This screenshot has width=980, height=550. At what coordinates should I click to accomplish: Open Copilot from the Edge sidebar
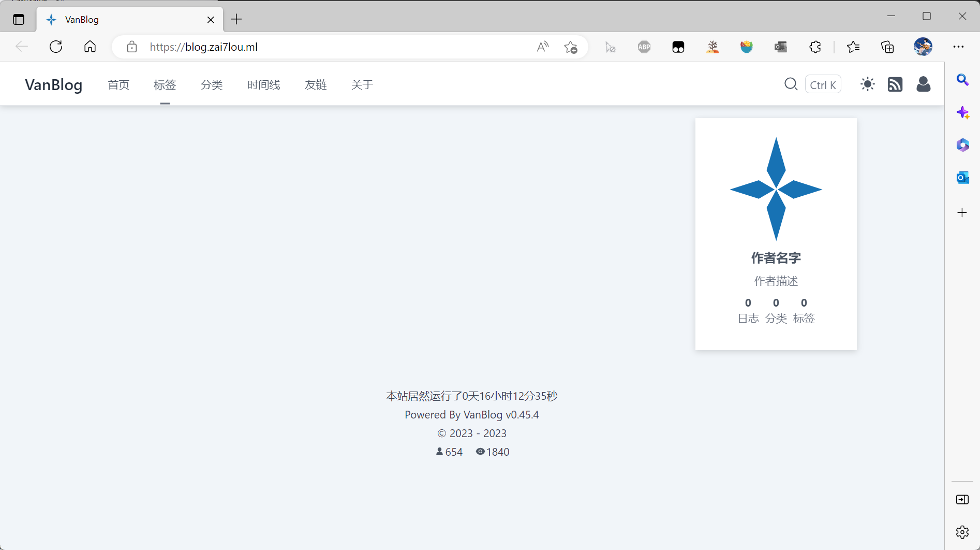point(962,112)
